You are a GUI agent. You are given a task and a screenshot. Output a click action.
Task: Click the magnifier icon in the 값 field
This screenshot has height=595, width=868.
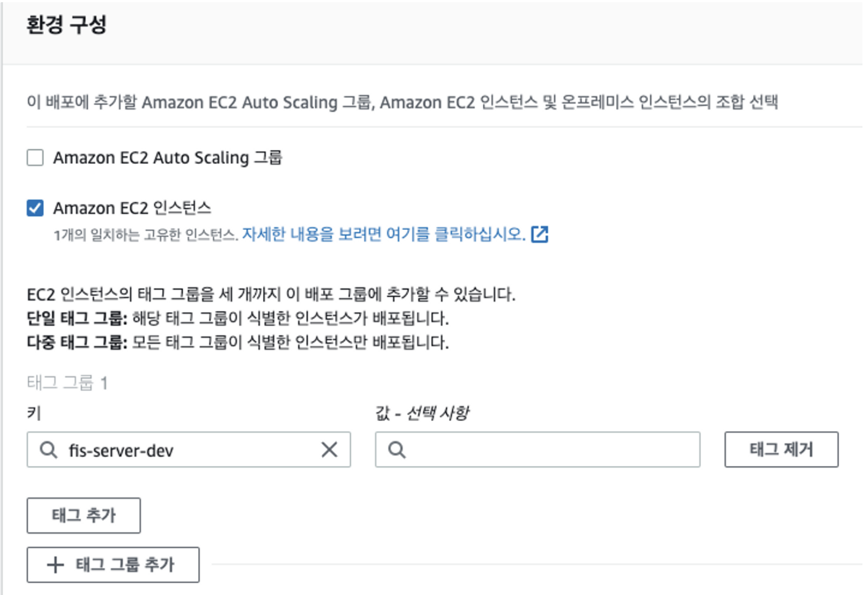pos(397,450)
